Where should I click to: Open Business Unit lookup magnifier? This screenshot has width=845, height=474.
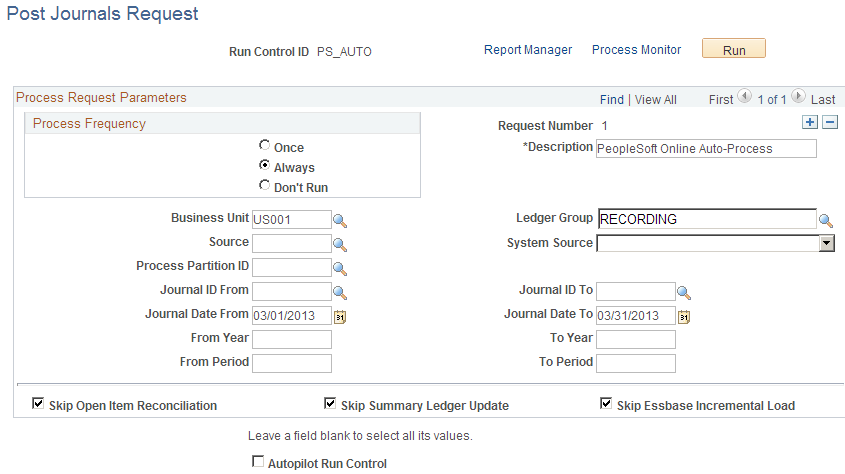(340, 221)
